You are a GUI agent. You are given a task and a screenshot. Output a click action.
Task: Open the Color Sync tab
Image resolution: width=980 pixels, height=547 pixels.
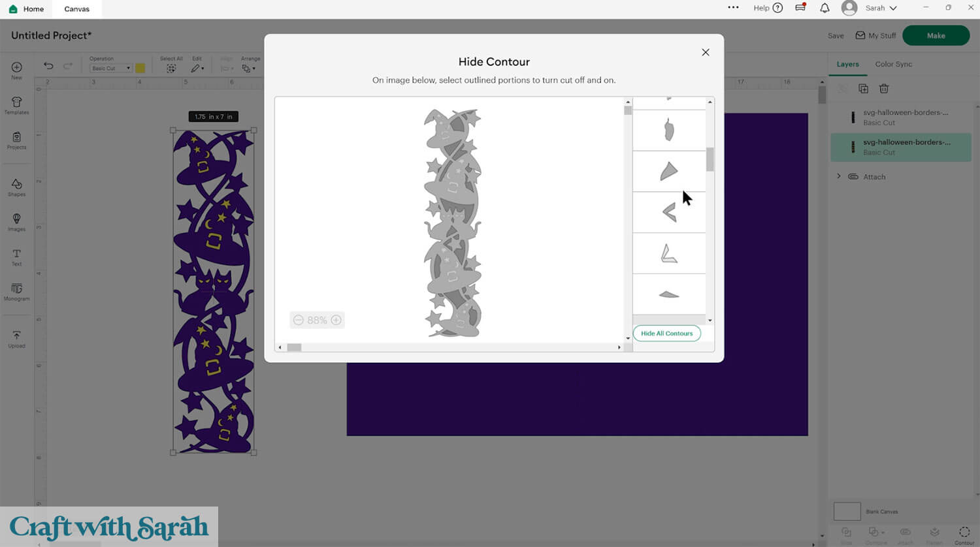(894, 64)
